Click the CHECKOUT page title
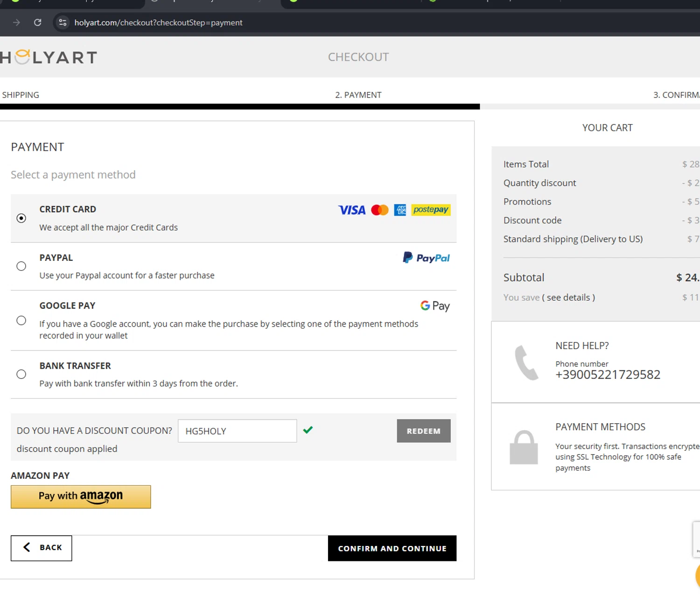 click(x=358, y=57)
